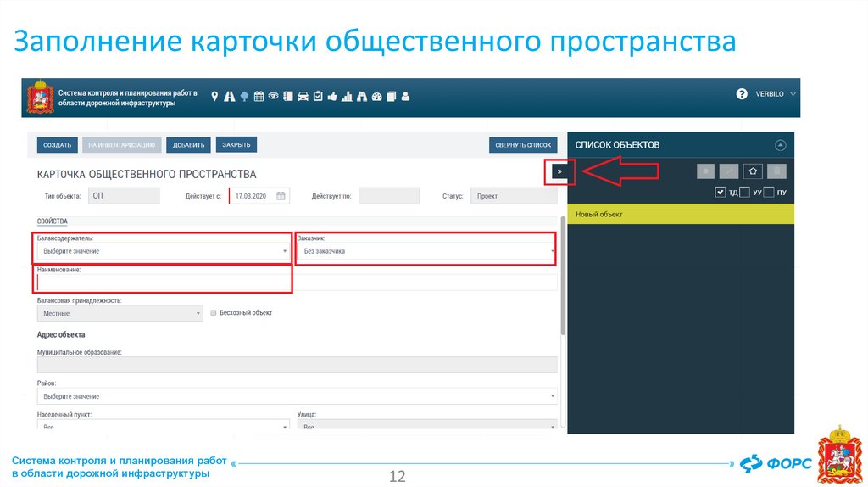
Task: Open the Балансодержатель dropdown
Action: pos(163,251)
